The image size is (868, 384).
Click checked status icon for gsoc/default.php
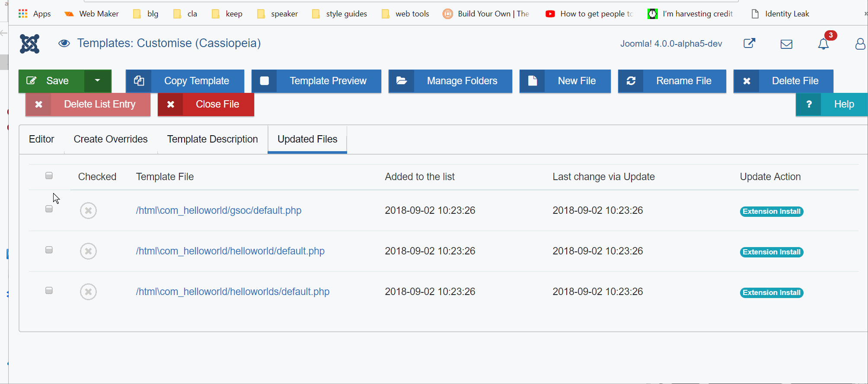[x=88, y=211]
